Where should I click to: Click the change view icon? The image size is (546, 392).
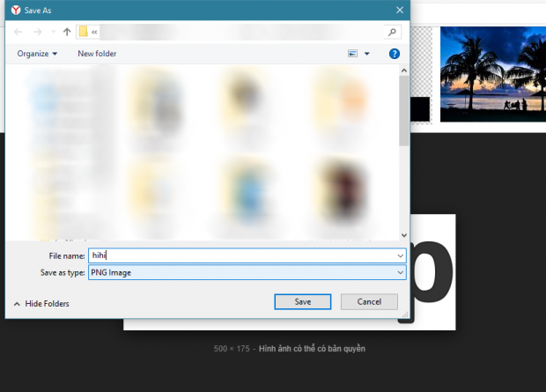(353, 54)
